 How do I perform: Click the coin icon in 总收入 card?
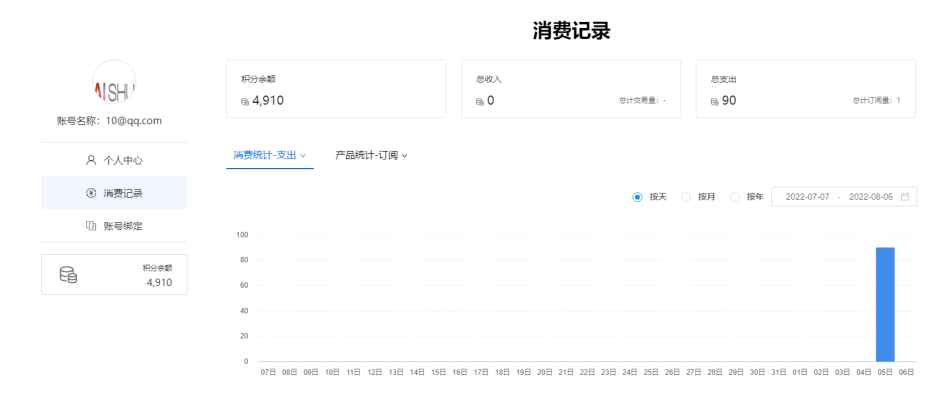pyautogui.click(x=480, y=102)
